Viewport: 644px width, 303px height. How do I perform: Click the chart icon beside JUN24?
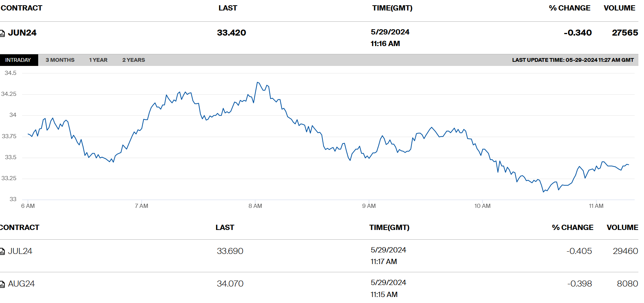[2, 33]
